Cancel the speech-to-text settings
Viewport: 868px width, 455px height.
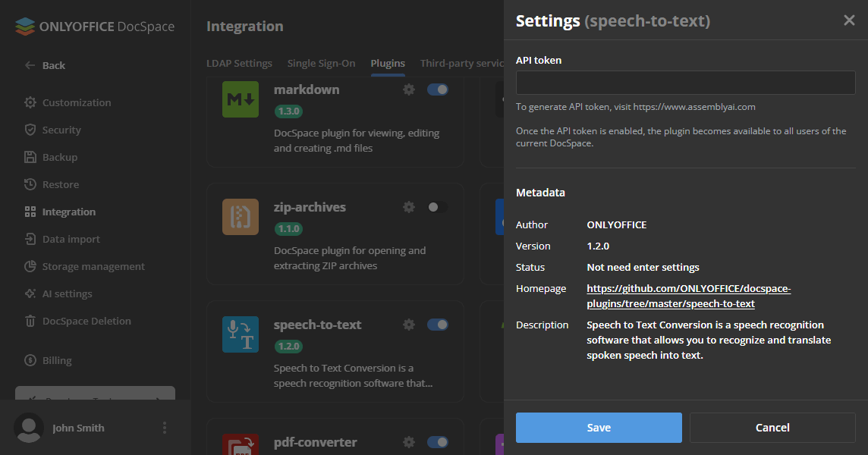click(772, 428)
